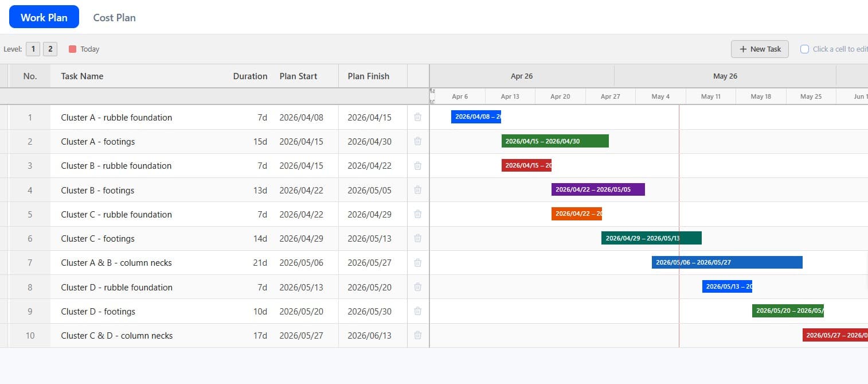Enable the Click a cell to edit checkbox
Screen dimensions: 868x384
tap(804, 49)
